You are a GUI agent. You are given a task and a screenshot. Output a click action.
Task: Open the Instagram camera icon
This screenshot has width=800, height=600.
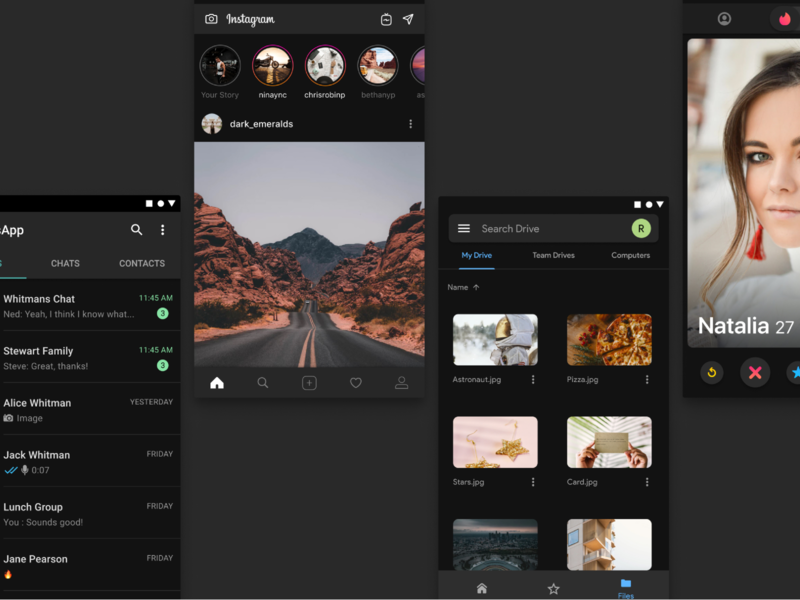click(211, 19)
